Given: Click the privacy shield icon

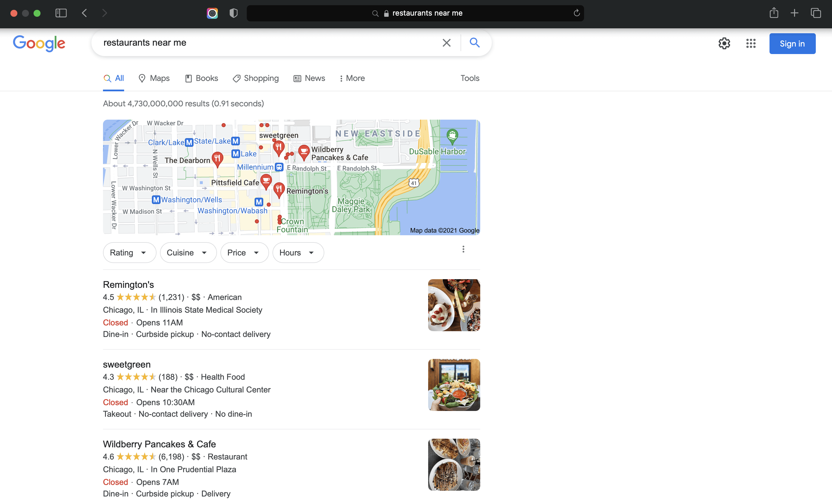Looking at the screenshot, I should [233, 13].
